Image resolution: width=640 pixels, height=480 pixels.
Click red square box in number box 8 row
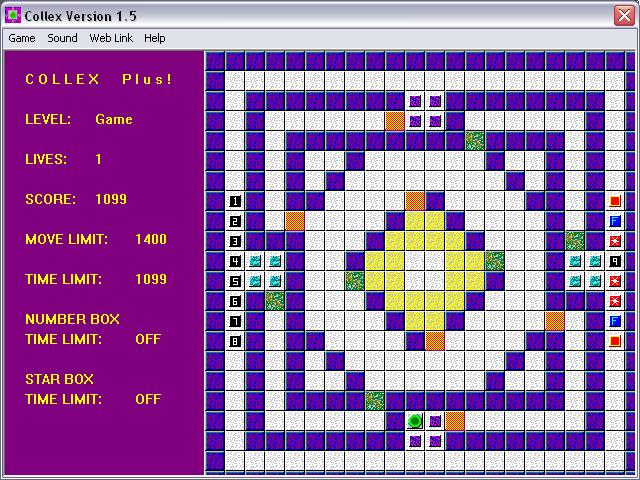(615, 341)
